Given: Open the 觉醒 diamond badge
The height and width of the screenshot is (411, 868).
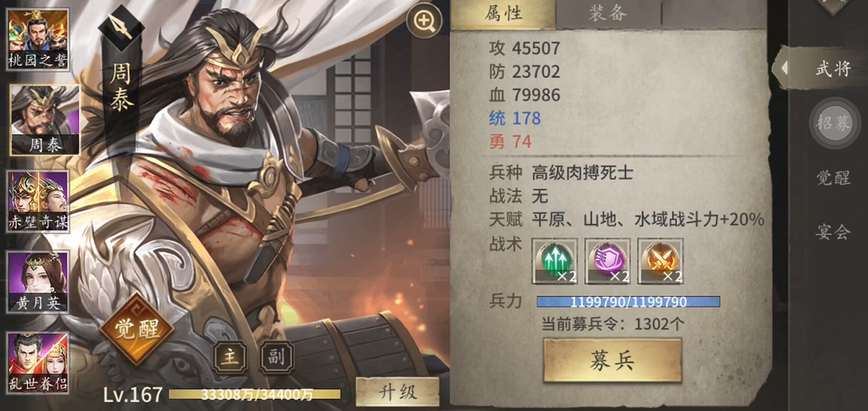Looking at the screenshot, I should coord(136,330).
